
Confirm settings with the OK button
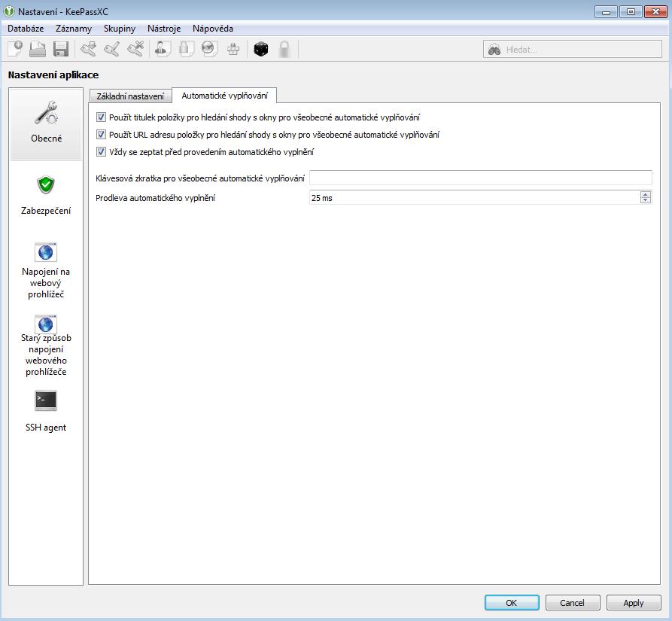point(512,603)
